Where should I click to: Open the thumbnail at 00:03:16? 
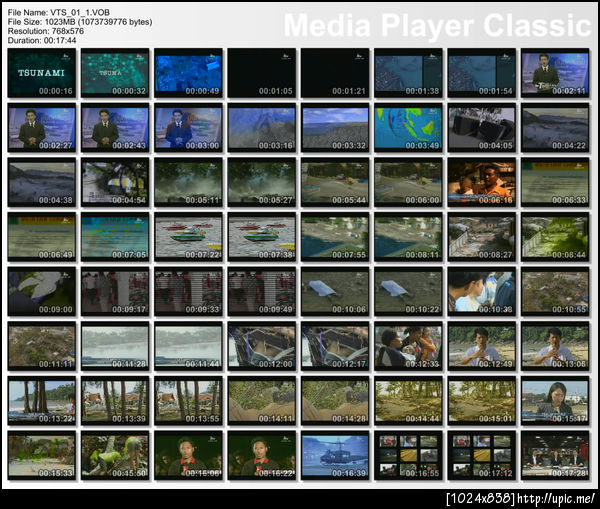(x=262, y=127)
